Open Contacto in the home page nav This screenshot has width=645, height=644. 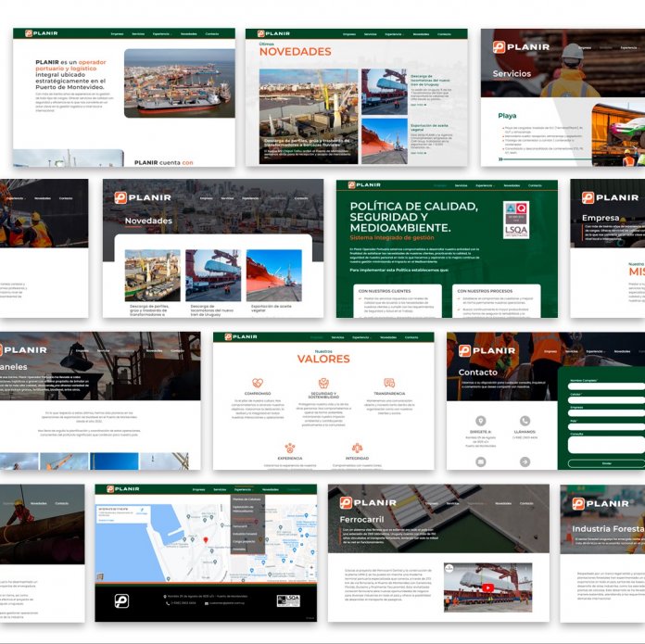click(x=212, y=34)
